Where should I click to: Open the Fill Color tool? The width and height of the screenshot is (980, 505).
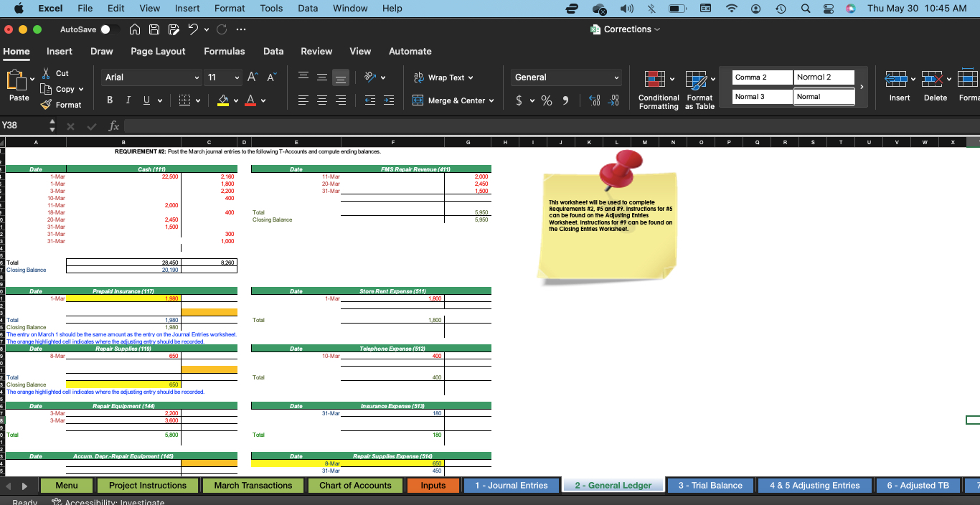coord(222,100)
